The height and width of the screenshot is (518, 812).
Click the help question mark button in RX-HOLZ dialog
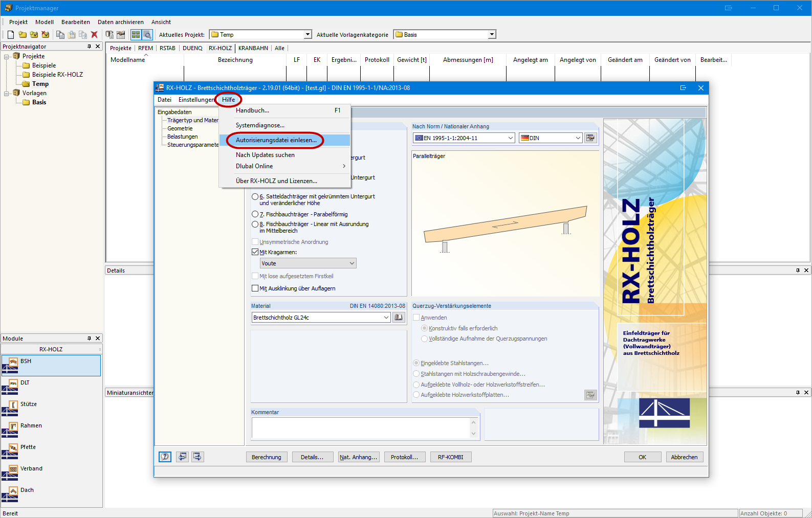[165, 457]
